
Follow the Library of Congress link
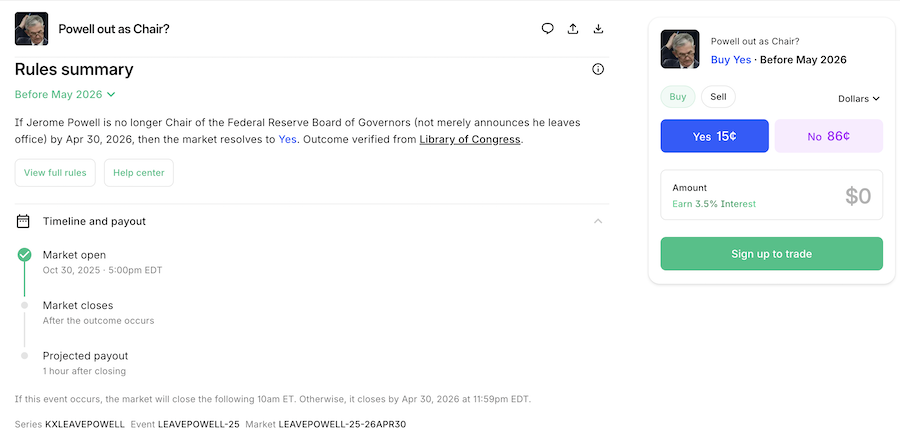point(470,140)
